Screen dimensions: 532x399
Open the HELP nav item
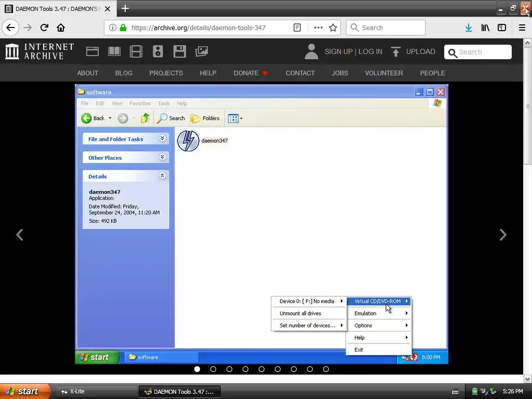(x=208, y=73)
